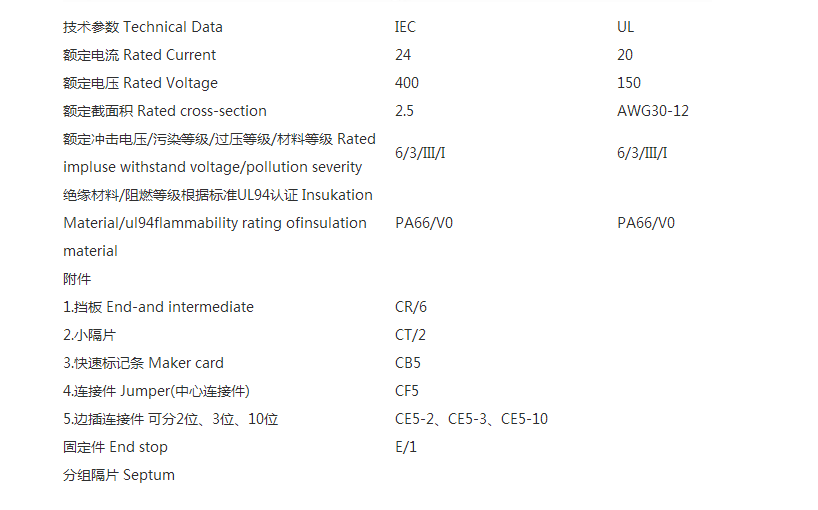
Task: Click the IEC voltage value 400
Action: click(x=407, y=83)
